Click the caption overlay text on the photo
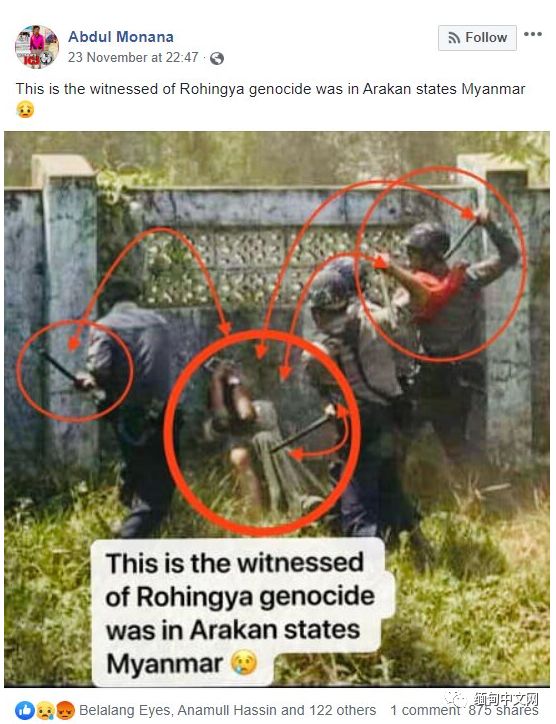 coord(240,613)
